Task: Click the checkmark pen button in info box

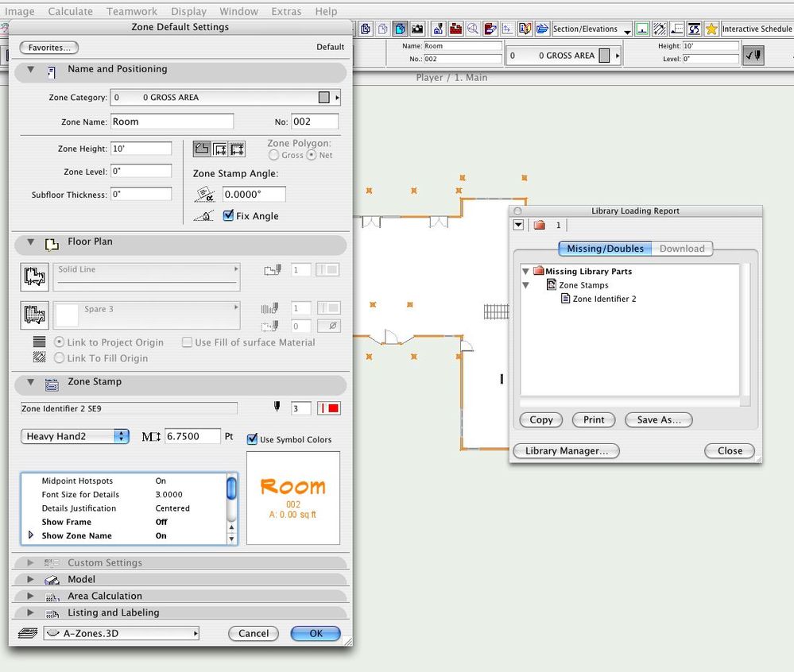Action: tap(753, 55)
